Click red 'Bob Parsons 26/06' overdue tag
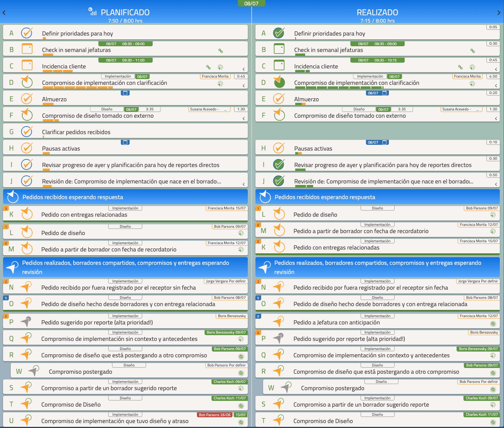 point(215,415)
